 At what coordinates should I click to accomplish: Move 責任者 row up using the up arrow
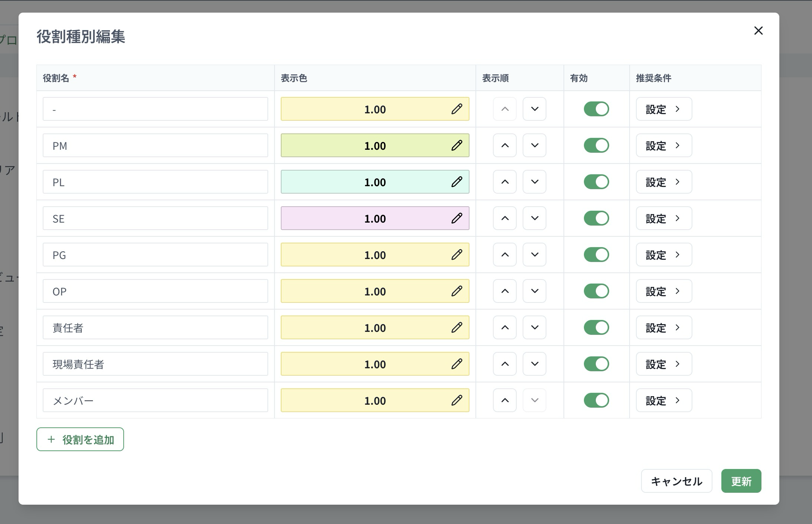click(505, 327)
